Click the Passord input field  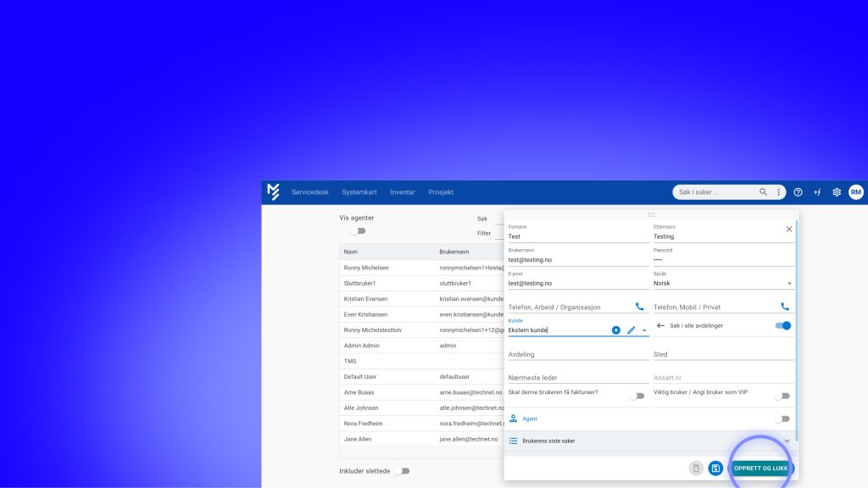[723, 259]
